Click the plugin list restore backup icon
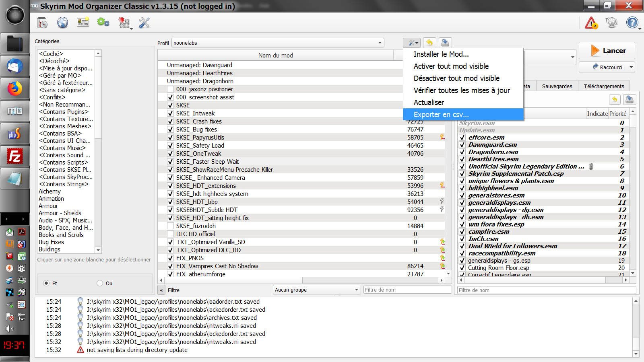 pos(615,99)
